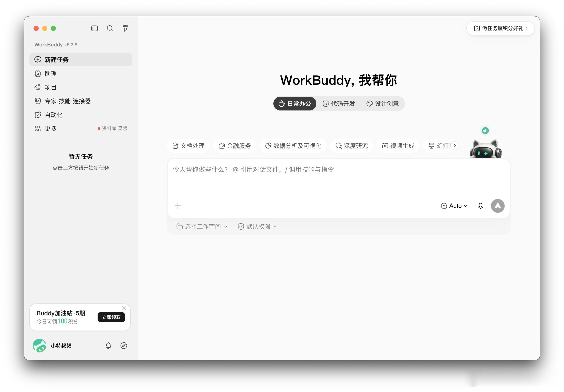Viewport: 564px width, 392px height.
Task: Choose the 文档处理 chip
Action: point(189,146)
